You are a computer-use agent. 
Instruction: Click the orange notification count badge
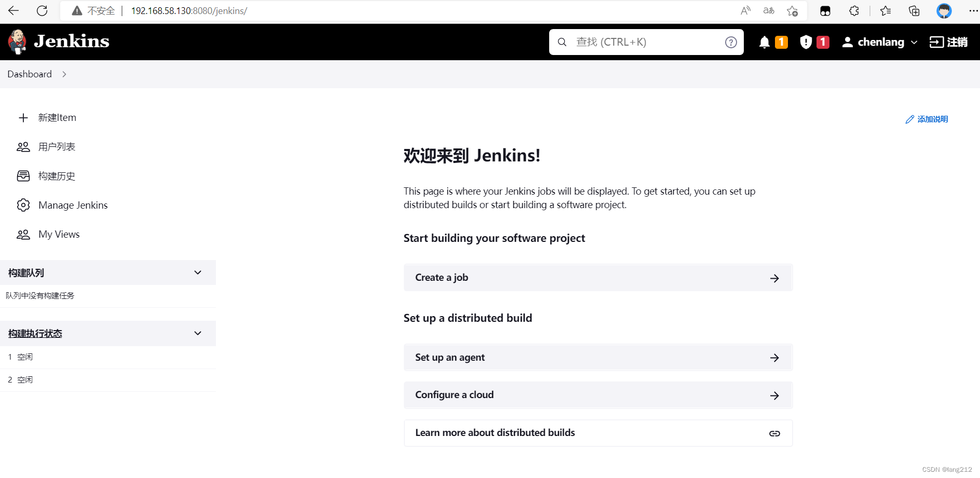pyautogui.click(x=781, y=42)
